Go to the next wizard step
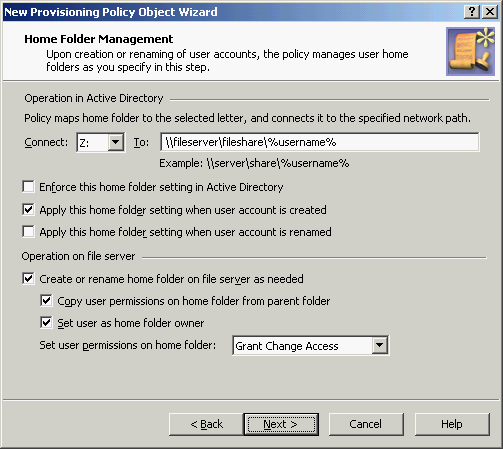Viewport: 503px width, 449px height. tap(281, 424)
